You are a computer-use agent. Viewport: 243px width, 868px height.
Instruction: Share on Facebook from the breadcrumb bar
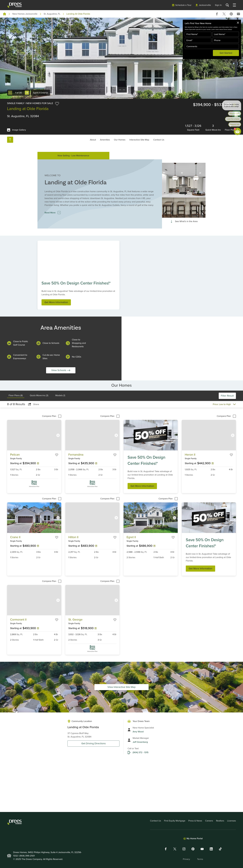pos(217,14)
